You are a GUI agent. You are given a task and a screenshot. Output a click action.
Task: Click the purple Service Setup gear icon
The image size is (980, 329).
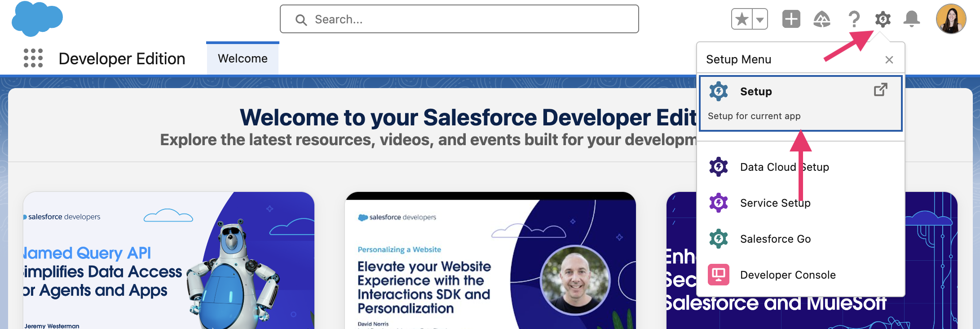(x=719, y=203)
